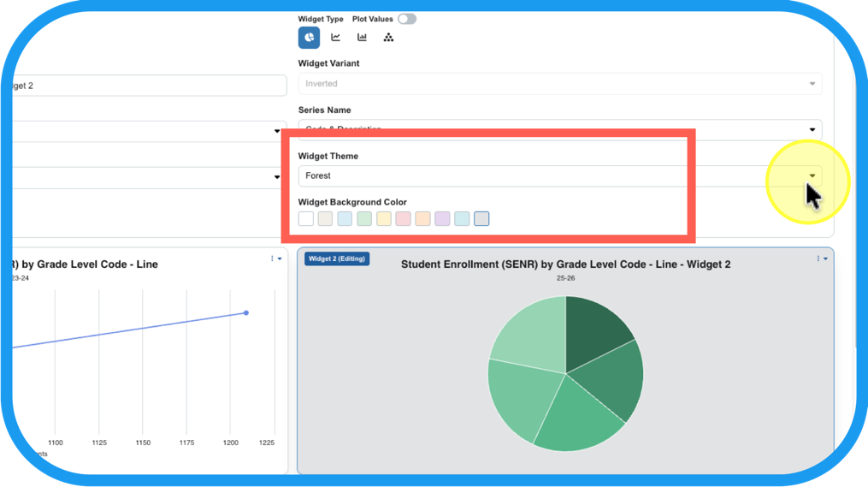This screenshot has width=868, height=487.
Task: Click the Widget 2 (Editing) badge
Action: pyautogui.click(x=337, y=258)
